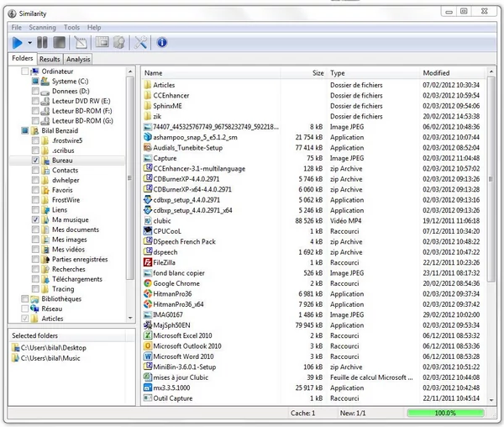Open the play button dropdown arrow
Viewport: 504px width, 427px height.
coord(29,42)
